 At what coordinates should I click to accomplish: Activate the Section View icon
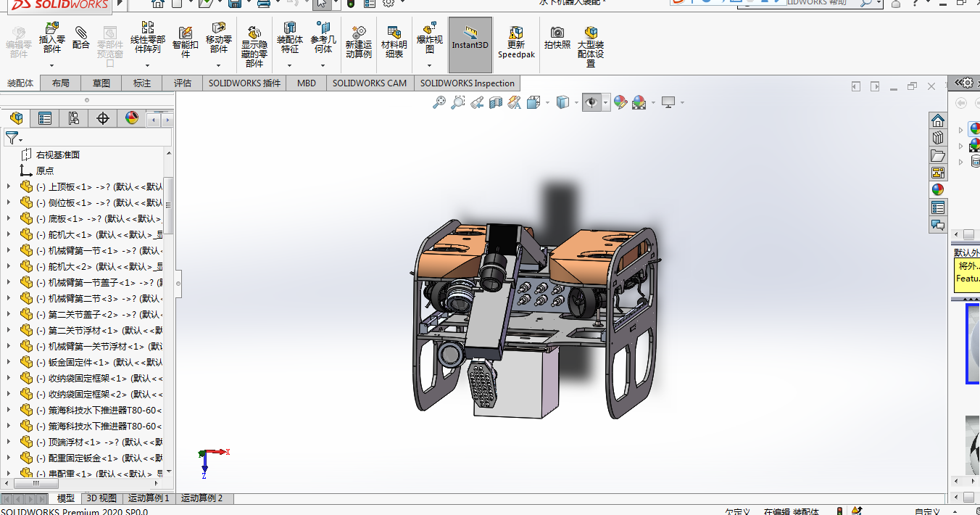click(495, 103)
